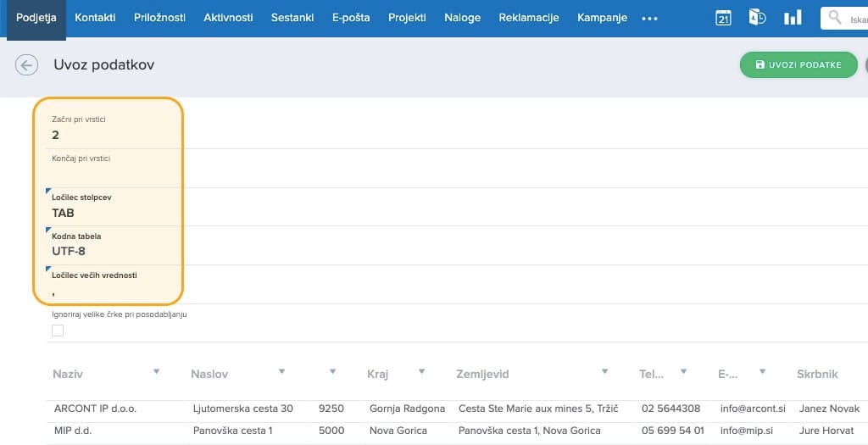Open the Podjetja tab
Image resolution: width=868 pixels, height=445 pixels.
pos(36,18)
